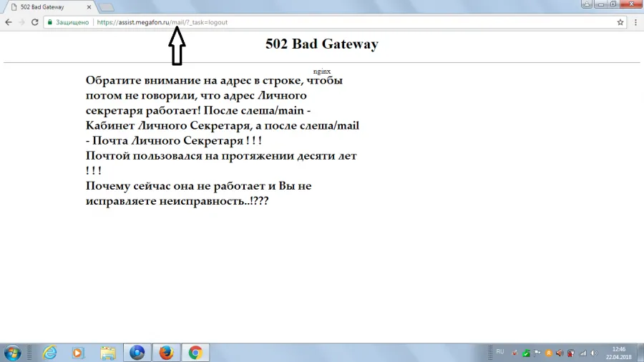The height and width of the screenshot is (362, 644).
Task: Click the RU language indicator
Action: pos(500,352)
